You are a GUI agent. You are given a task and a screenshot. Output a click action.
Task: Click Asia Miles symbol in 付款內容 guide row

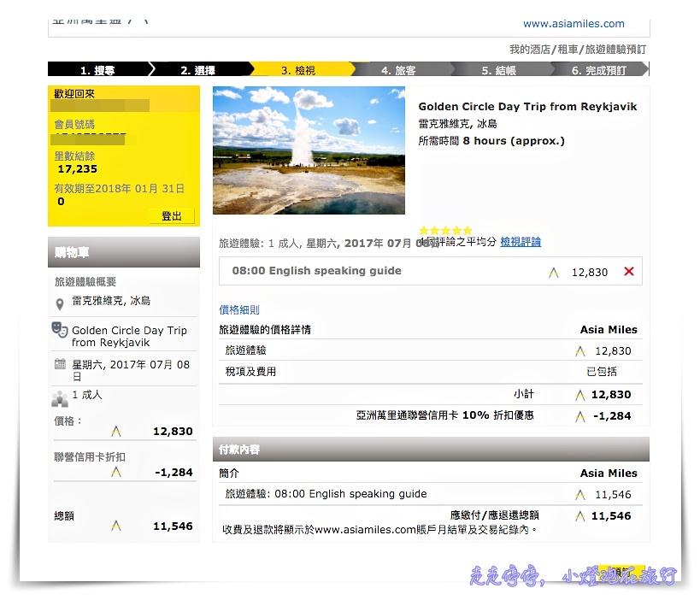pos(579,494)
